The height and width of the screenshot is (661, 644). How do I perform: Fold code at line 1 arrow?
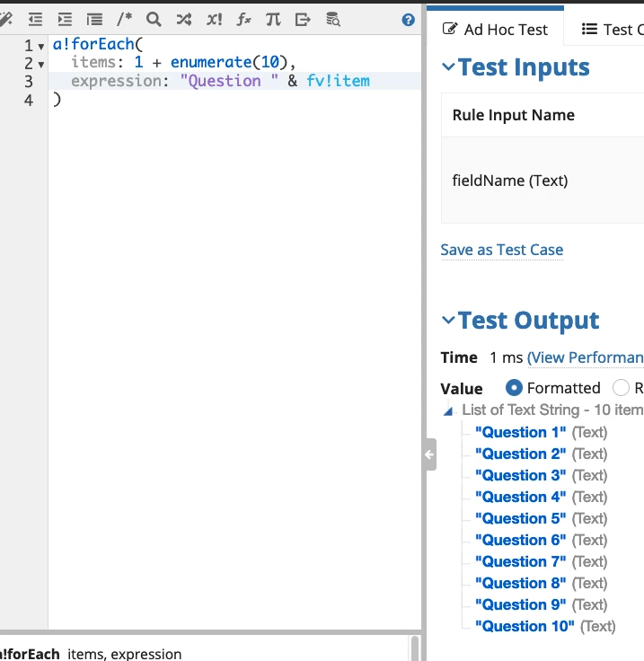(41, 47)
